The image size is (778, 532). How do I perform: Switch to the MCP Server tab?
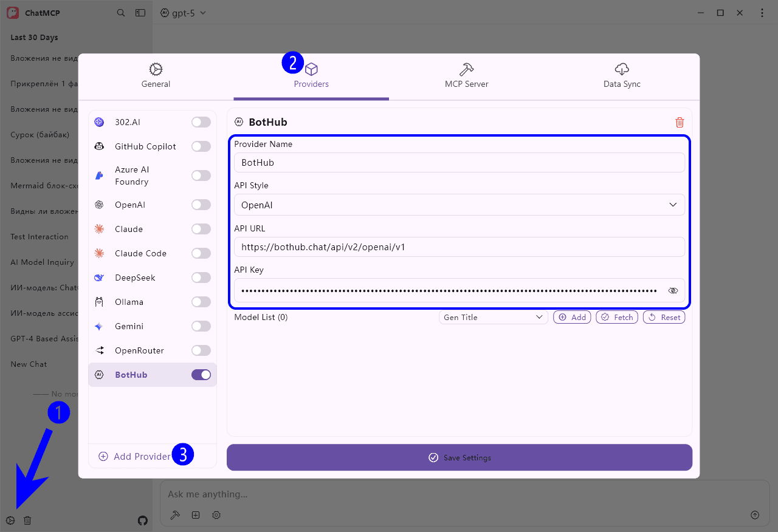(466, 75)
